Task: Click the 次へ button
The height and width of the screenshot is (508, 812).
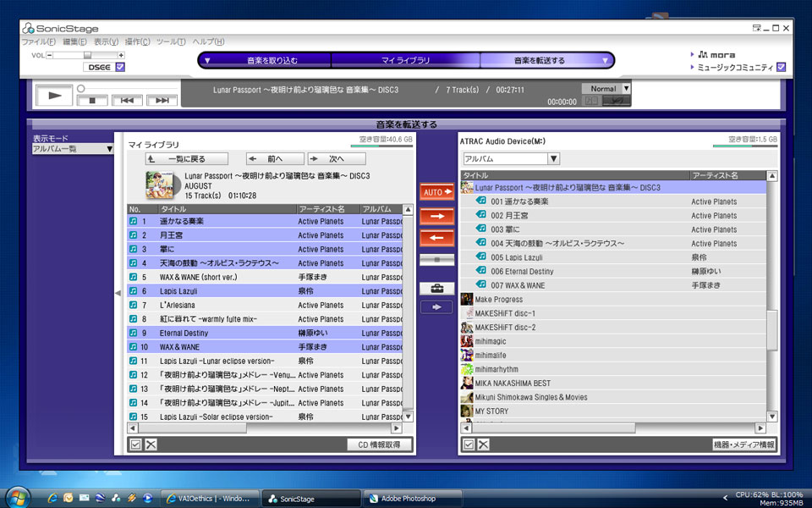Action: [337, 158]
